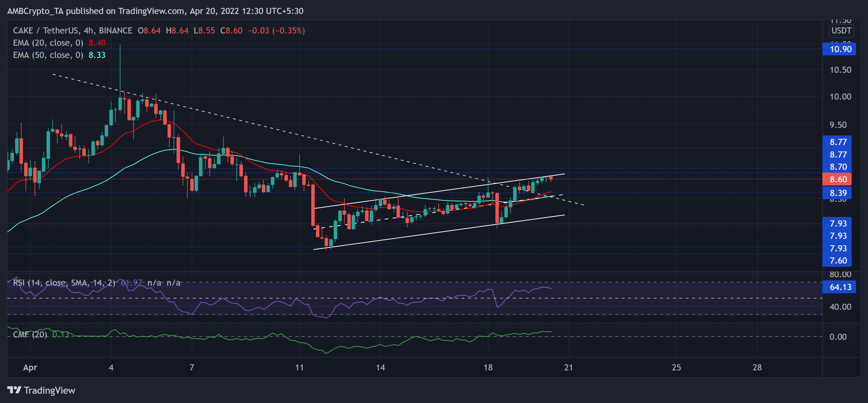
Task: Click the EMA 50 value 8.33
Action: click(97, 55)
